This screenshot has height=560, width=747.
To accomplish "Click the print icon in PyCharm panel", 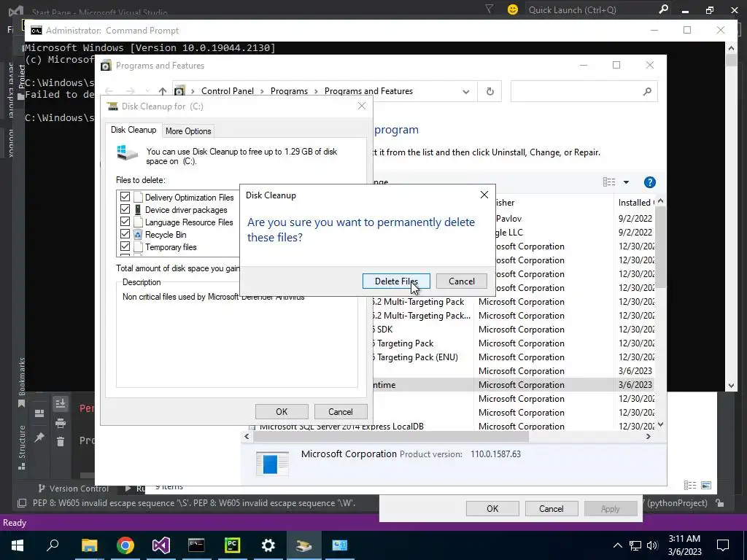I will pos(60,423).
